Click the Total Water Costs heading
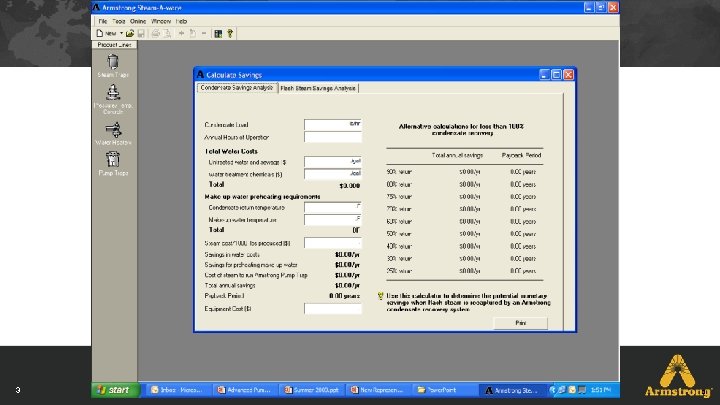720x405 pixels. click(231, 151)
